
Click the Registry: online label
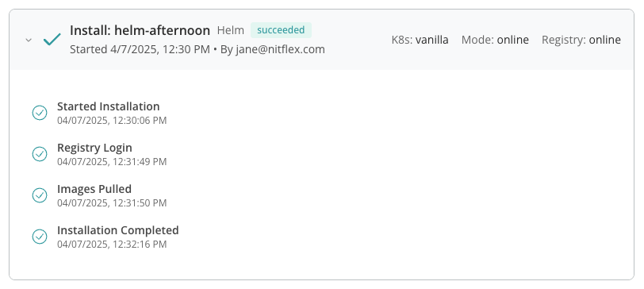[x=581, y=40]
